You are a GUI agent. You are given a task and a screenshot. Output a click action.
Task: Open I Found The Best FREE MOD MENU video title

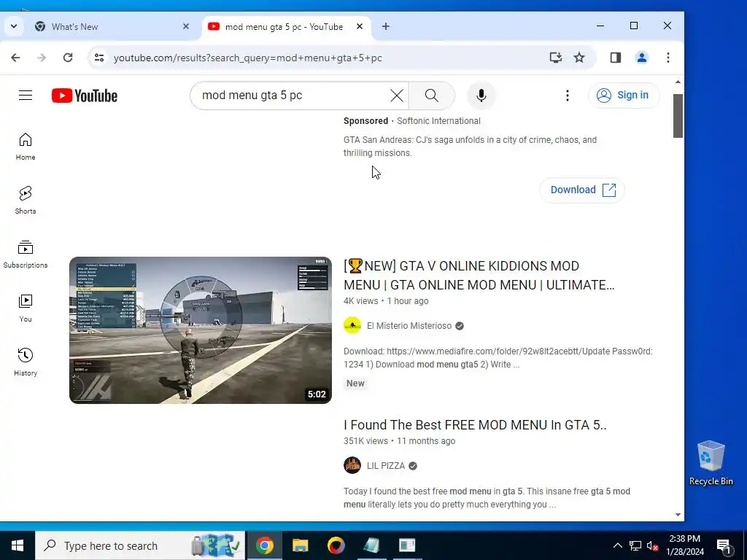tap(475, 425)
